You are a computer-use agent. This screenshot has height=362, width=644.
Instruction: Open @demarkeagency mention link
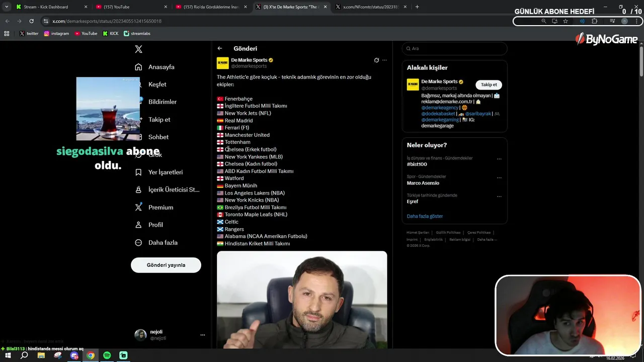(440, 108)
